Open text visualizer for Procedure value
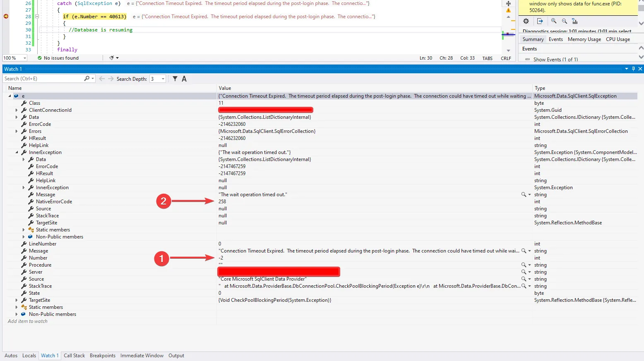 (524, 265)
